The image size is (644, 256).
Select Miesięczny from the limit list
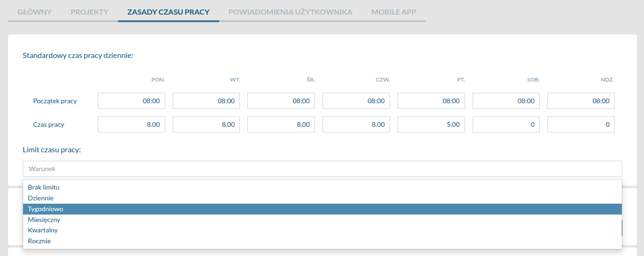click(x=322, y=220)
